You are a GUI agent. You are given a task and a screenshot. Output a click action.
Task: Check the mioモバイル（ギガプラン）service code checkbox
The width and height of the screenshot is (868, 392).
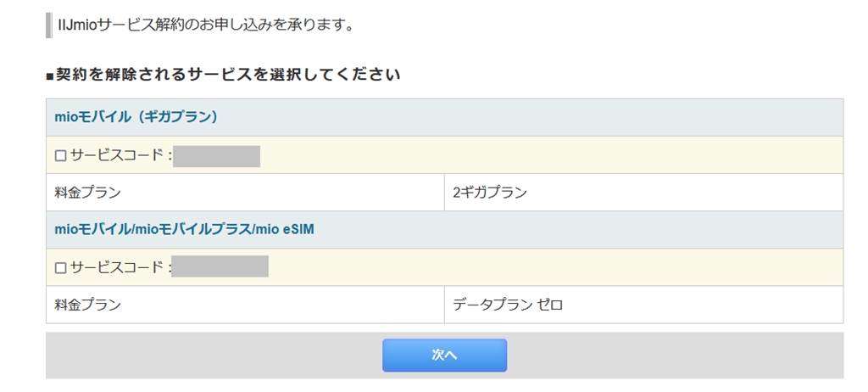point(61,156)
